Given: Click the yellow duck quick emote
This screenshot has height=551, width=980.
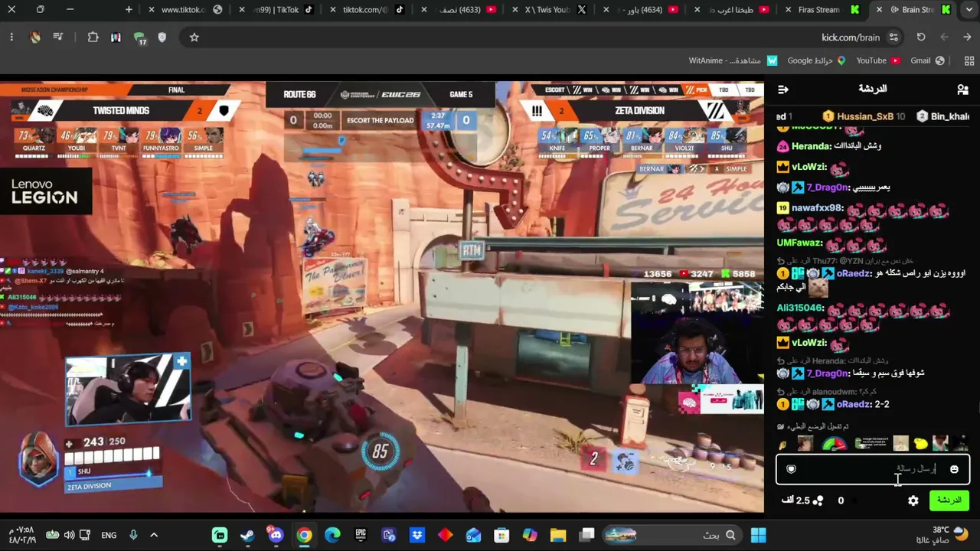Looking at the screenshot, I should tap(920, 444).
